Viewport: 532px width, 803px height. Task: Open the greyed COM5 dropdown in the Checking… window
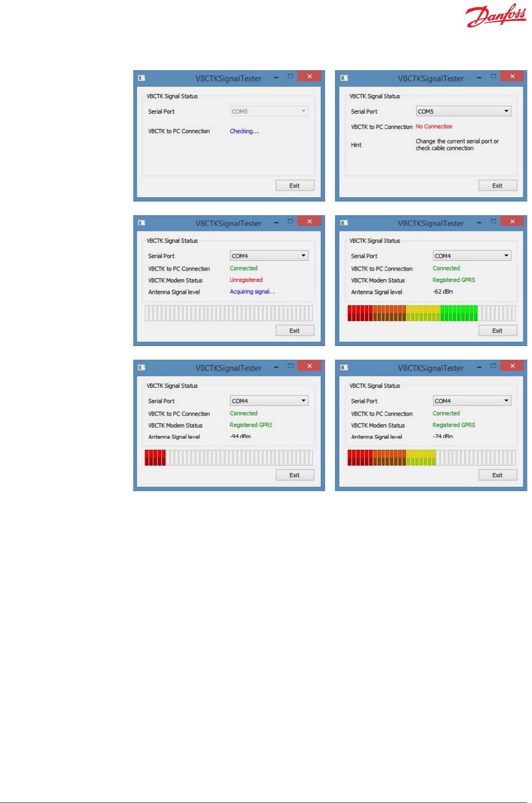pos(269,111)
